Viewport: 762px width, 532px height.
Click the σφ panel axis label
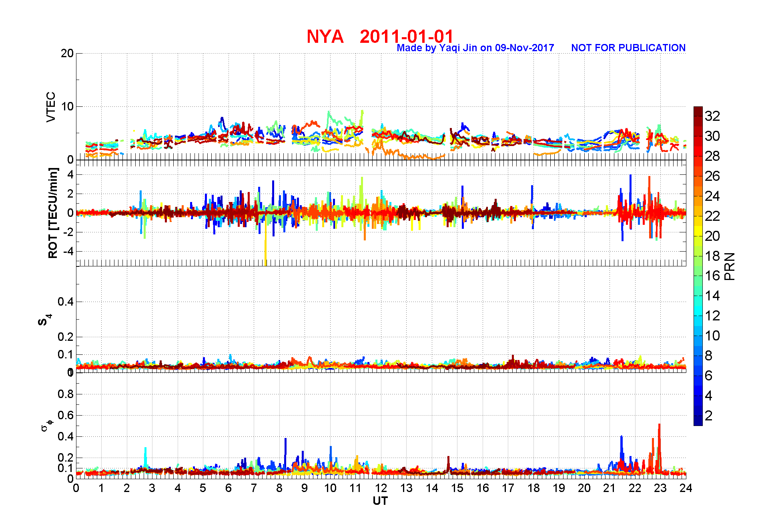click(x=47, y=425)
